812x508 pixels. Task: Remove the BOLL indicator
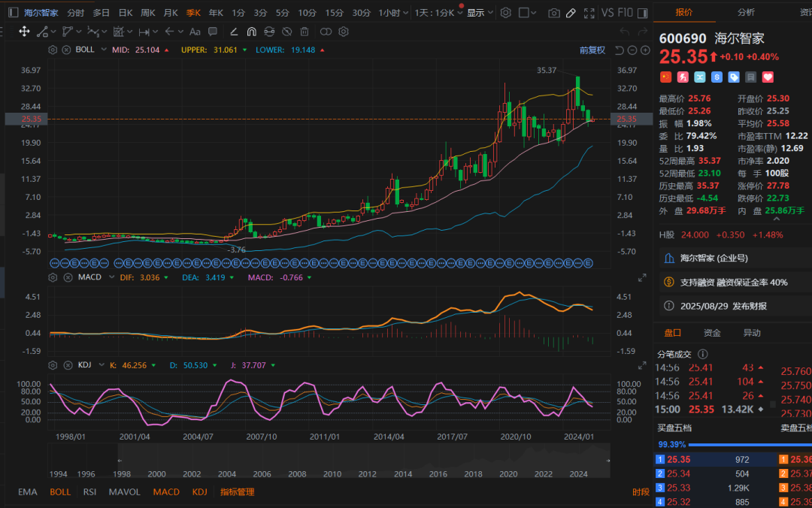pyautogui.click(x=66, y=50)
